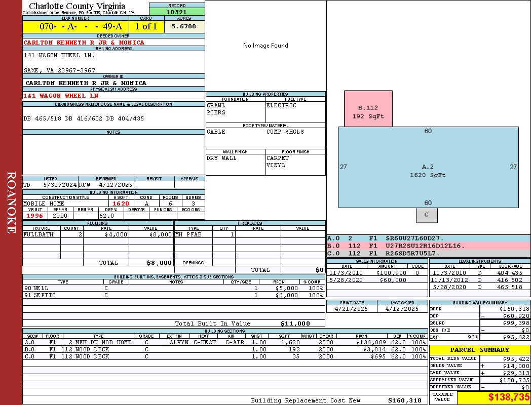Select the gray C box in sketch
Screen dimensions: 532x405
point(427,215)
